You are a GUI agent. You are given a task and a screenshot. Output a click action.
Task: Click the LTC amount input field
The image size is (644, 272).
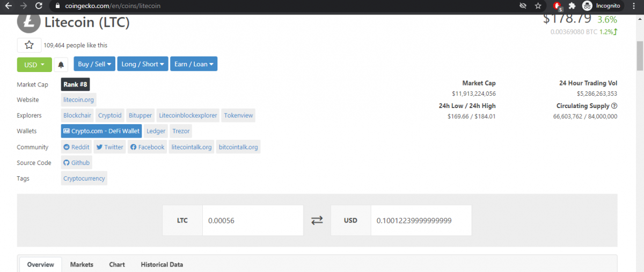coord(252,220)
